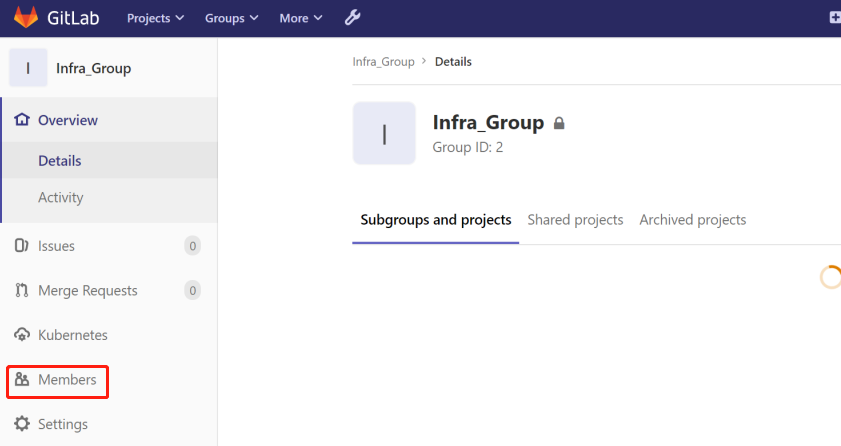Click the GitLab wordmark text
841x446 pixels.
tap(73, 18)
